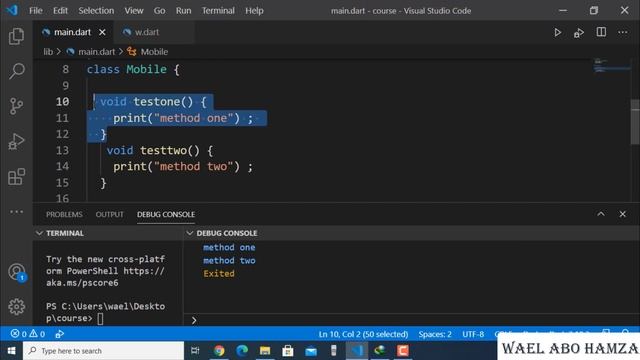Click the 'method two' debug output line
The width and height of the screenshot is (640, 360).
[229, 260]
